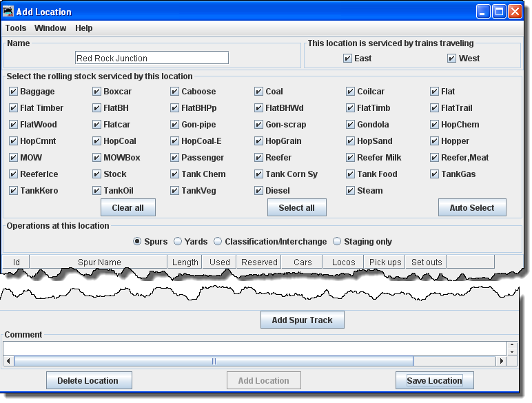This screenshot has width=532, height=403.
Task: Click the app icon in the title bar
Action: point(9,11)
